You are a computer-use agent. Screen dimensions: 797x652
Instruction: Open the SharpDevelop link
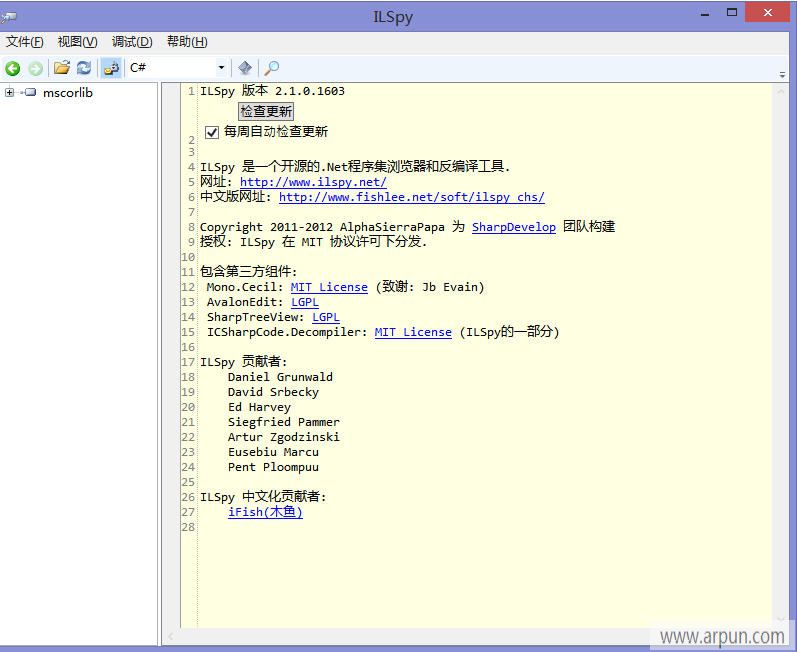pyautogui.click(x=513, y=227)
